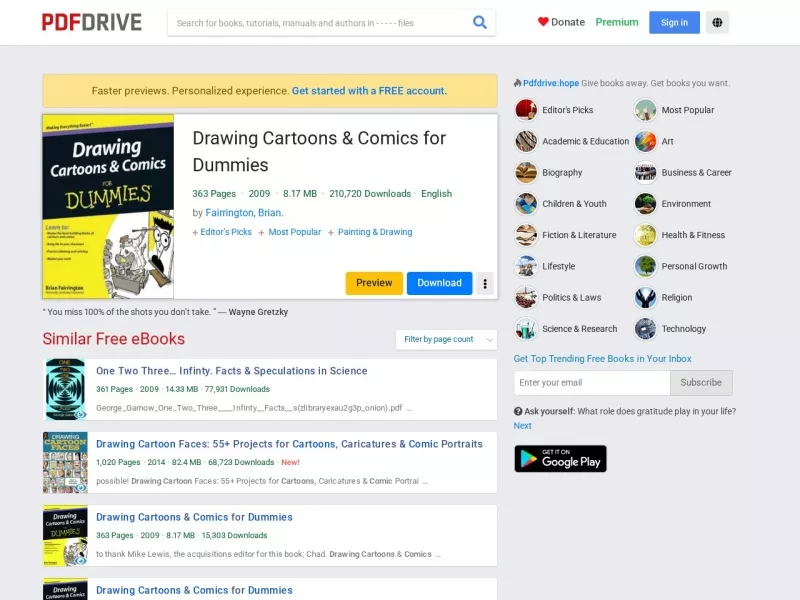The width and height of the screenshot is (800, 600).
Task: Click the Biography category icon
Action: (x=526, y=172)
